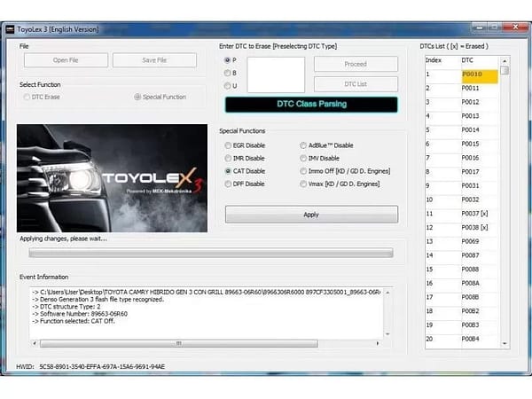Click the ToyoLex 3 splash image
The width and height of the screenshot is (532, 399).
pyautogui.click(x=112, y=178)
